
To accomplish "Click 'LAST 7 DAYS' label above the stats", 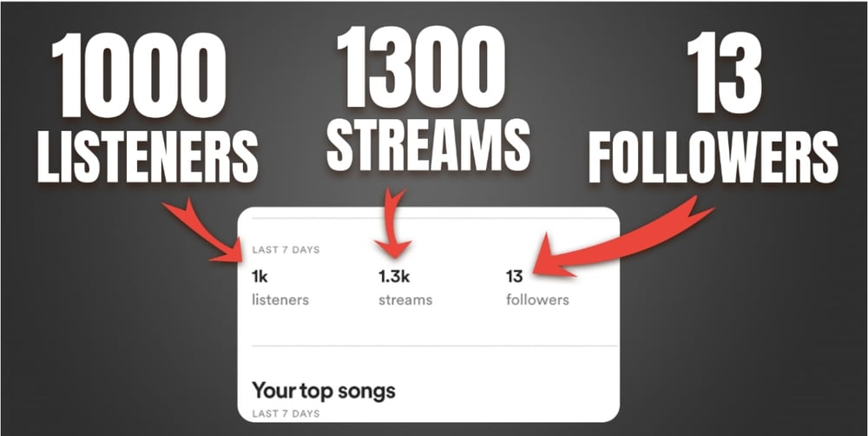I will coord(286,250).
